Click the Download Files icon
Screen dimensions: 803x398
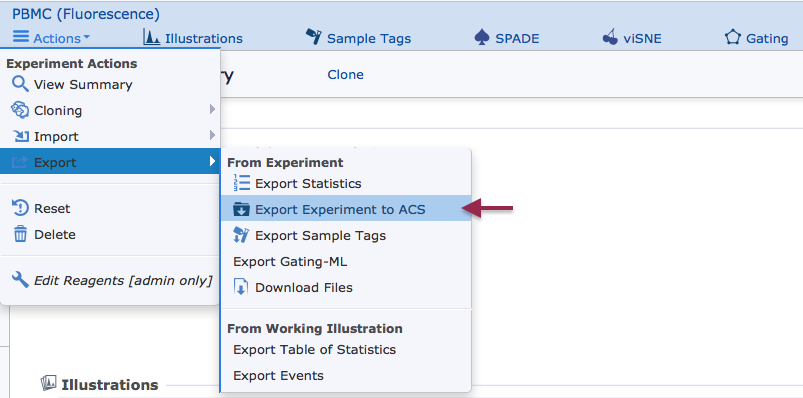241,287
